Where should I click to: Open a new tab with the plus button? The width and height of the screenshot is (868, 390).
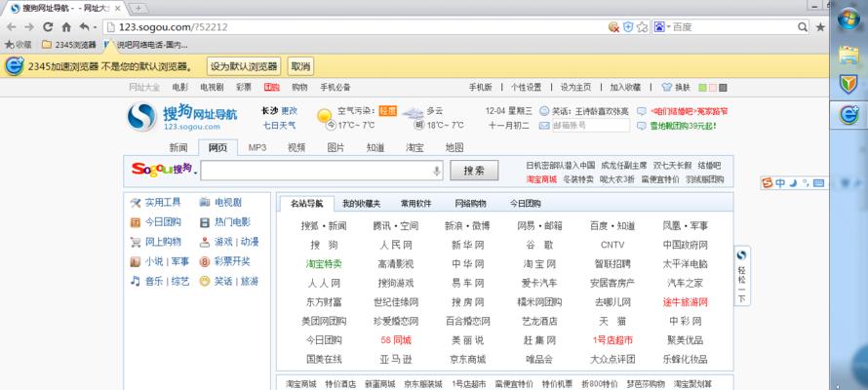click(138, 8)
